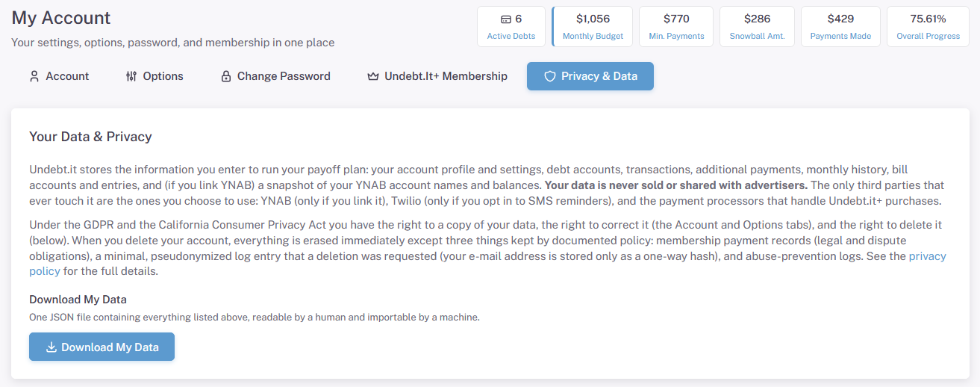Click the shield icon on Privacy & Data
This screenshot has height=387, width=980.
[550, 76]
